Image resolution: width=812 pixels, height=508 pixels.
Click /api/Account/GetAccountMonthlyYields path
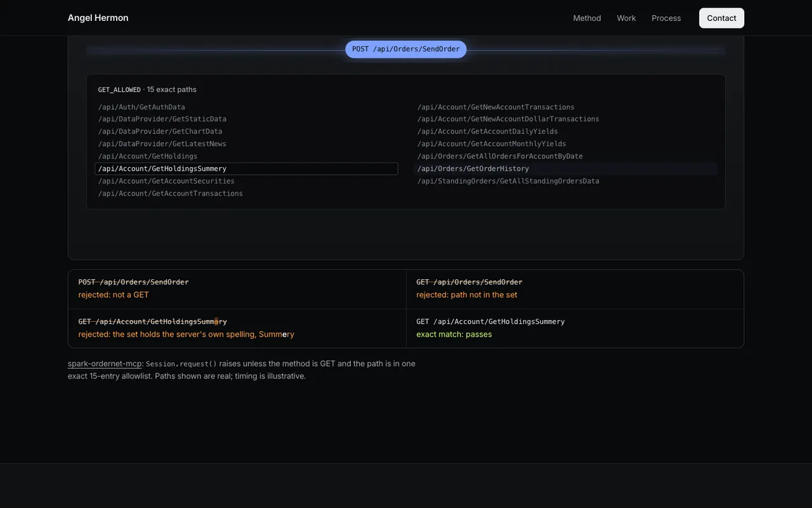pyautogui.click(x=491, y=144)
